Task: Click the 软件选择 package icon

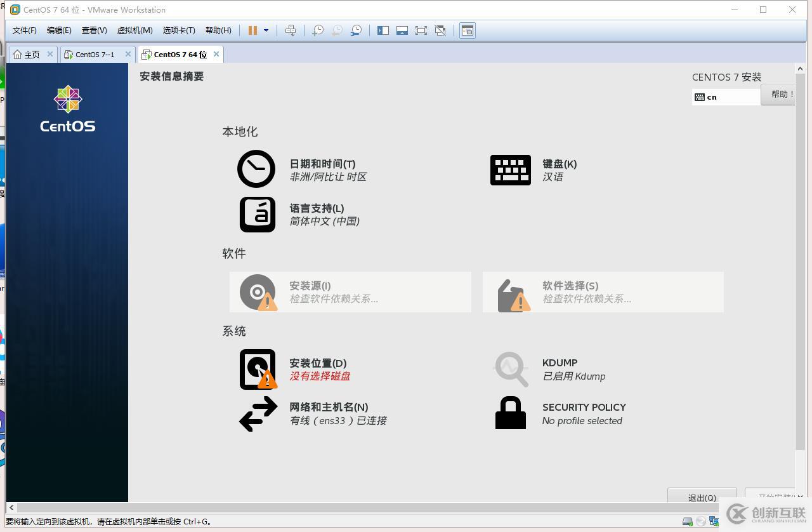Action: pos(514,295)
